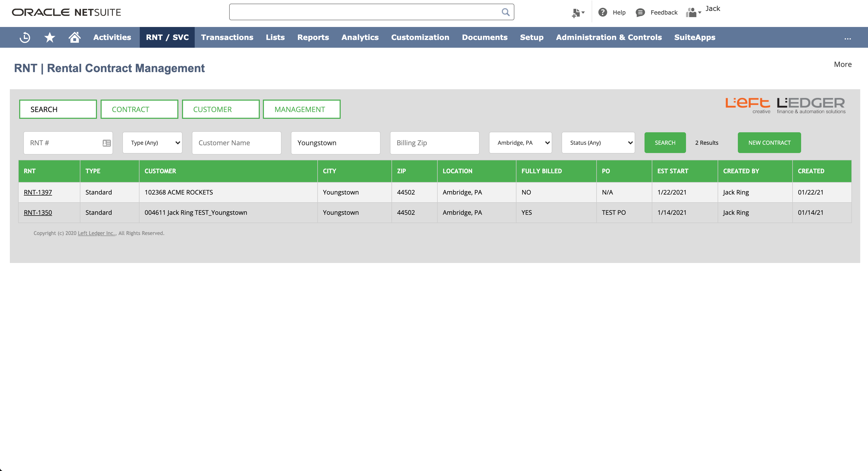This screenshot has height=471, width=868.
Task: Go to the Home house icon
Action: pos(74,37)
